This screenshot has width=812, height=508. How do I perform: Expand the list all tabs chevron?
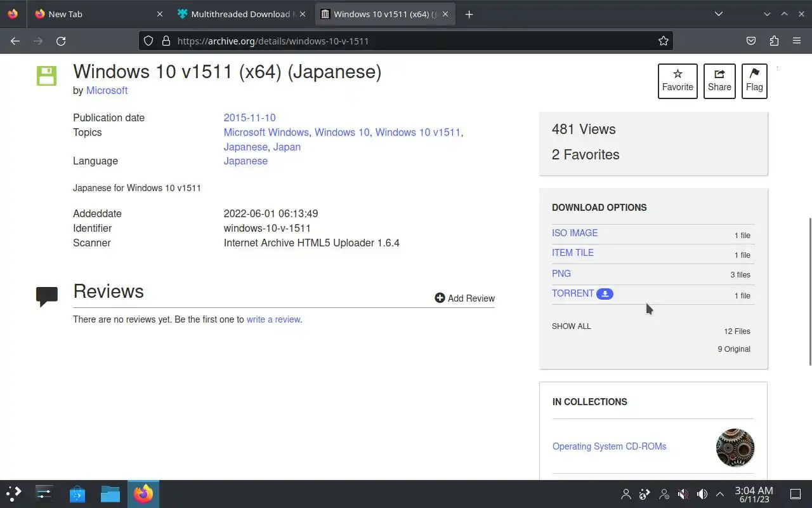pos(718,14)
